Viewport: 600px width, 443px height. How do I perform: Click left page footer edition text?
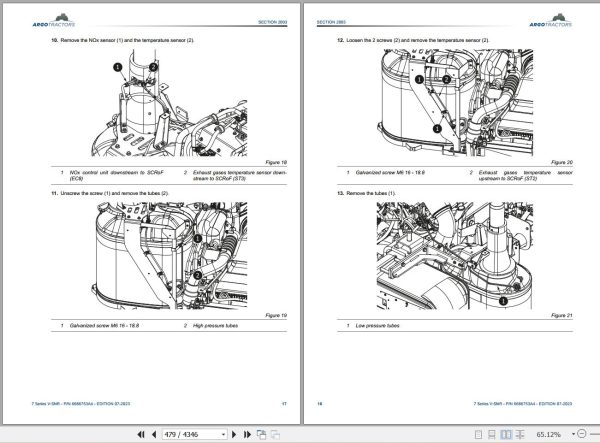point(81,404)
